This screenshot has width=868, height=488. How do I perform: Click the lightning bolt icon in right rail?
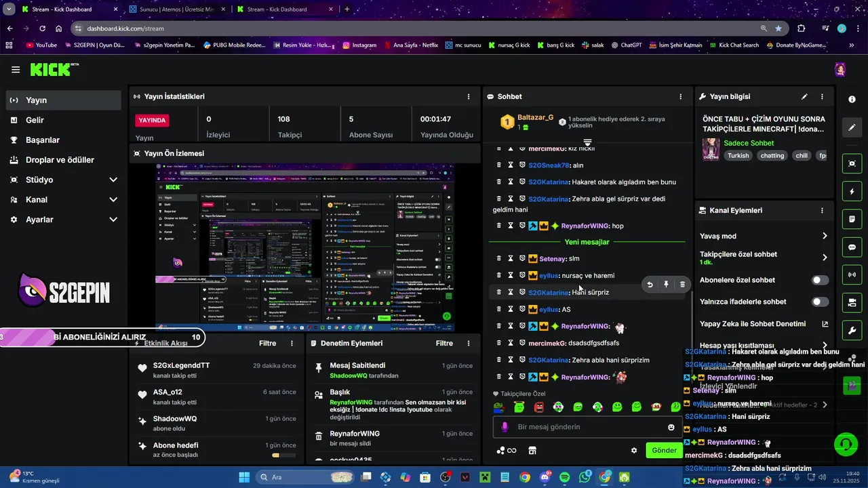click(852, 191)
